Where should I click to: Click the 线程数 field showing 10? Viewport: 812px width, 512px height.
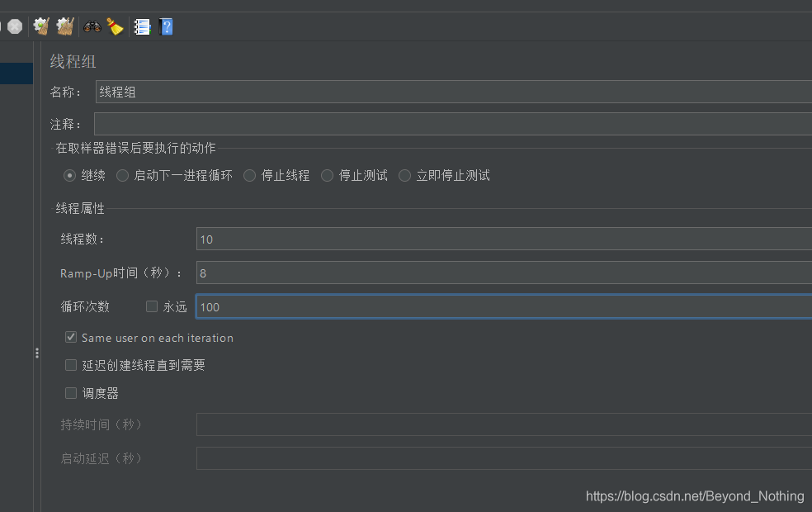(504, 239)
